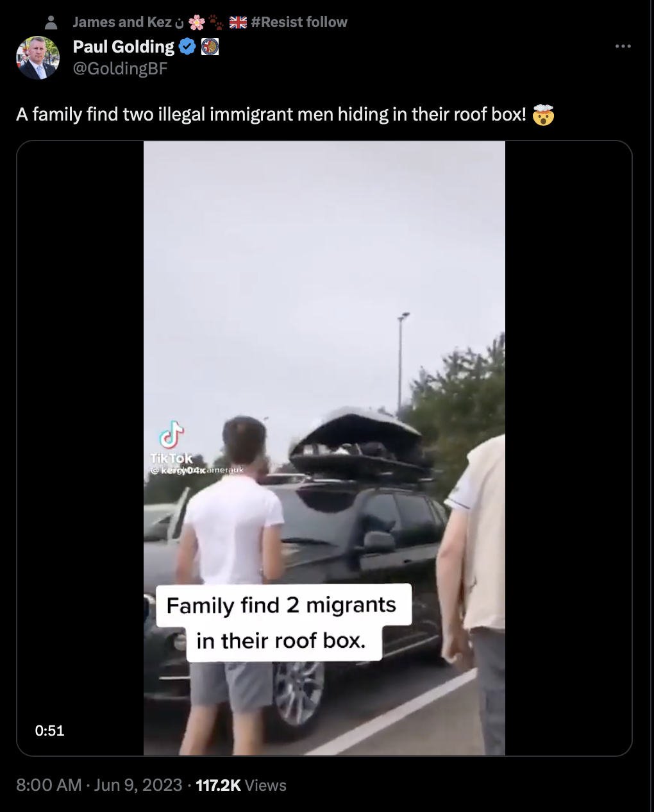Click Paul Golding's profile avatar
This screenshot has height=812, width=654.
coord(38,58)
